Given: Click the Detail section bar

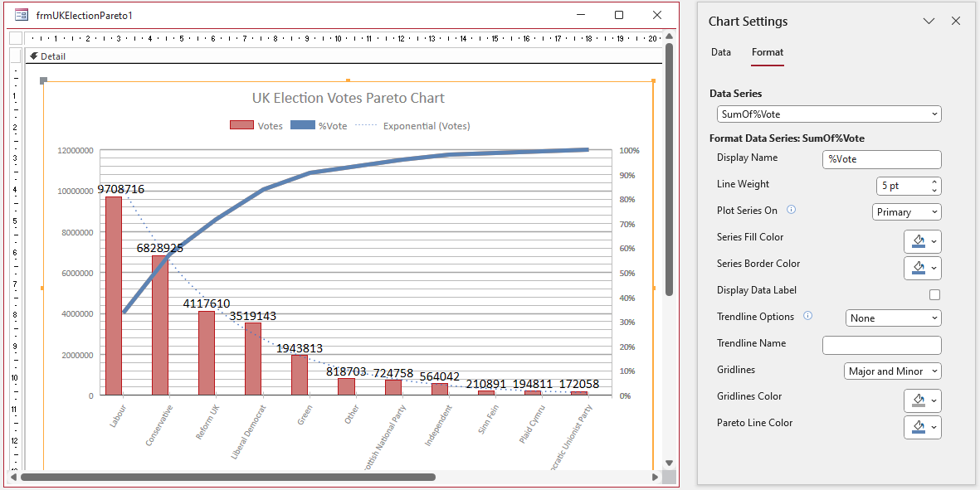Looking at the screenshot, I should 344,56.
